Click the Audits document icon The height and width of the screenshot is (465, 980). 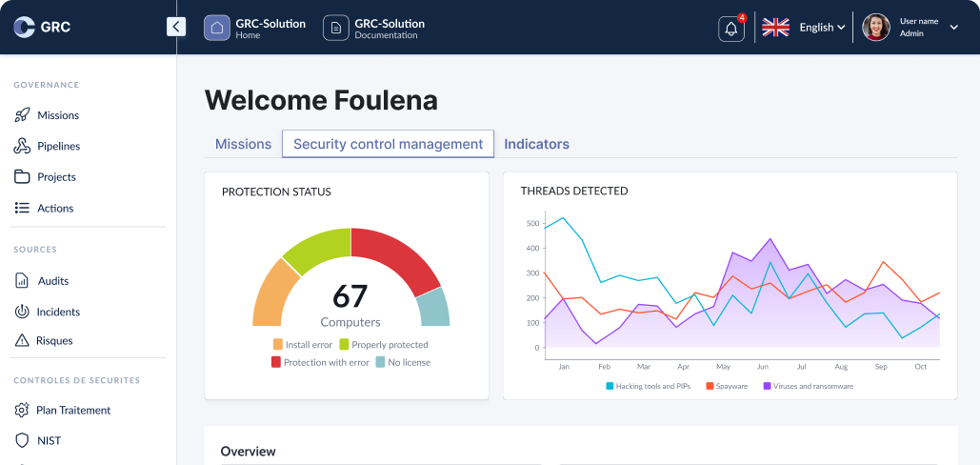tap(22, 281)
